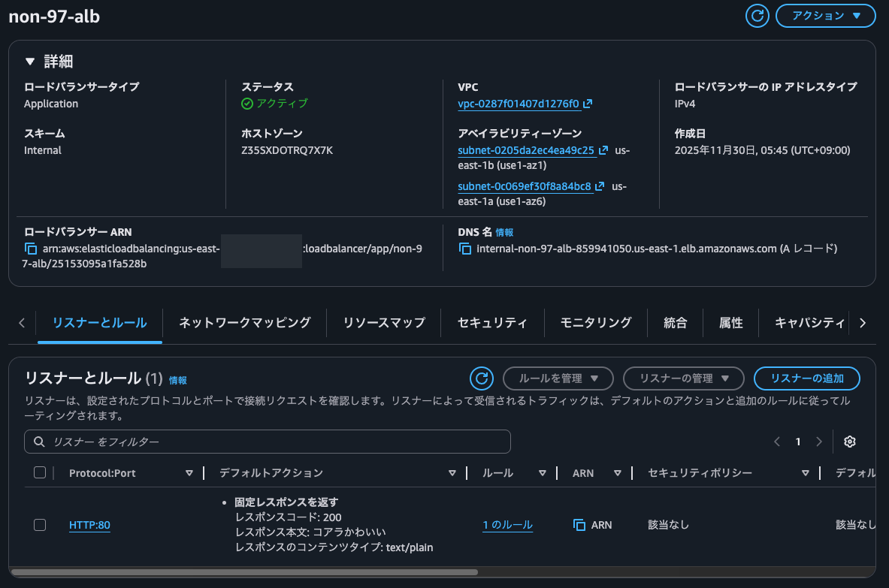Switch to the ネットワークマッピング tab

(x=244, y=323)
